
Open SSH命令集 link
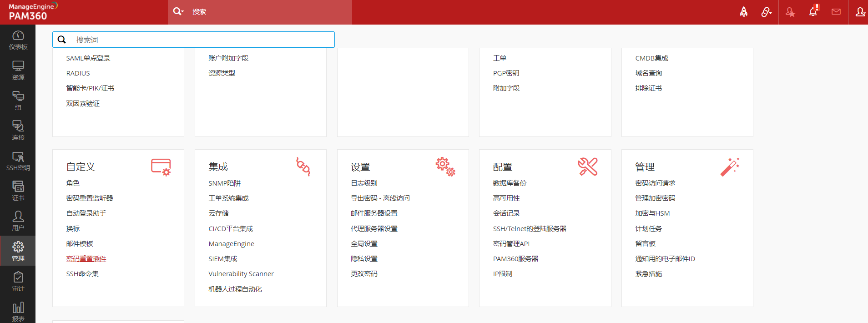[x=82, y=274]
